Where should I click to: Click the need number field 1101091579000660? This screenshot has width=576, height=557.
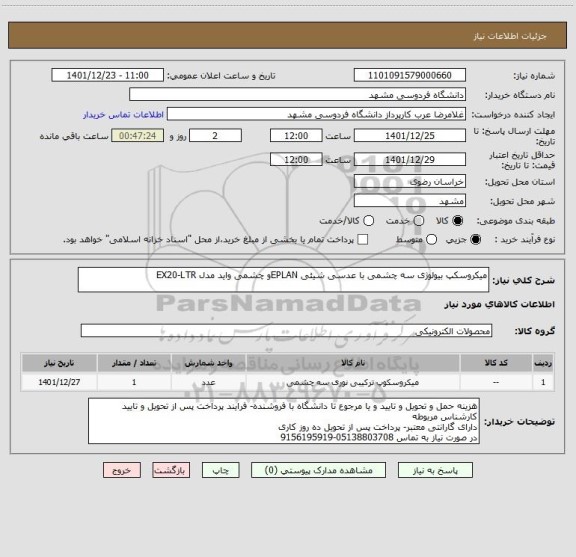click(410, 75)
